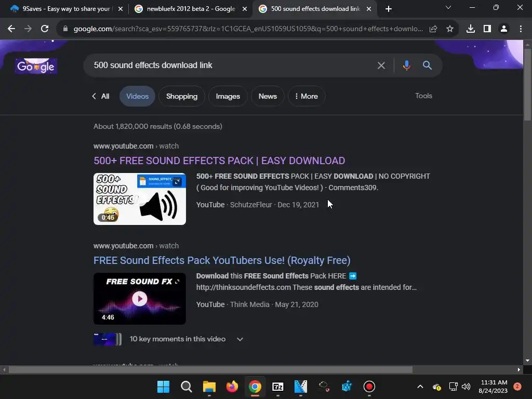The height and width of the screenshot is (399, 532).
Task: Open 7-Zip from the taskbar
Action: 278,387
